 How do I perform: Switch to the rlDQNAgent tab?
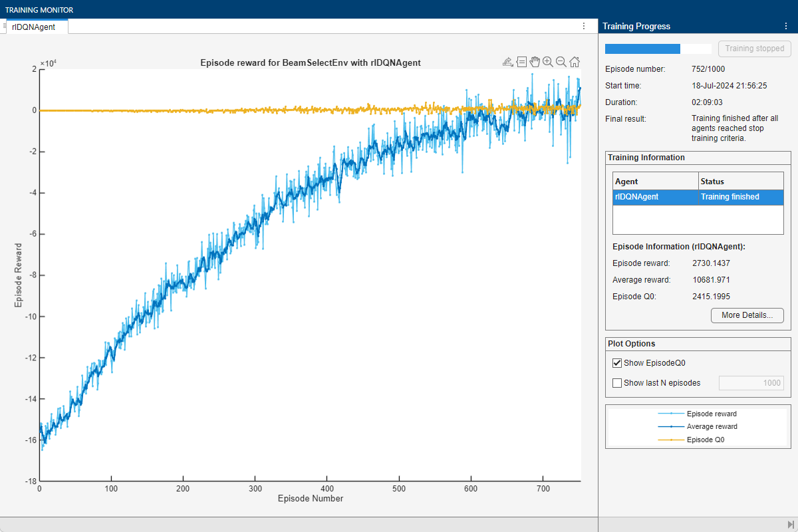click(34, 27)
